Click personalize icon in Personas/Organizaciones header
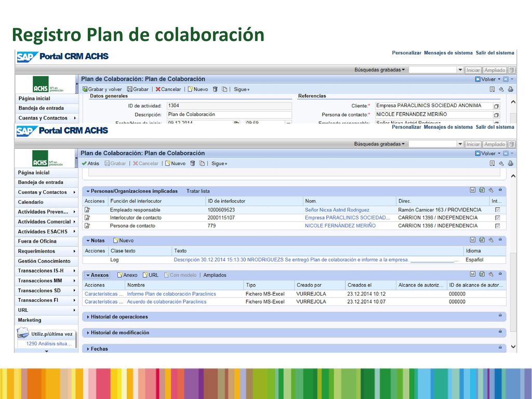Image resolution: width=532 pixels, height=399 pixels. (x=491, y=190)
